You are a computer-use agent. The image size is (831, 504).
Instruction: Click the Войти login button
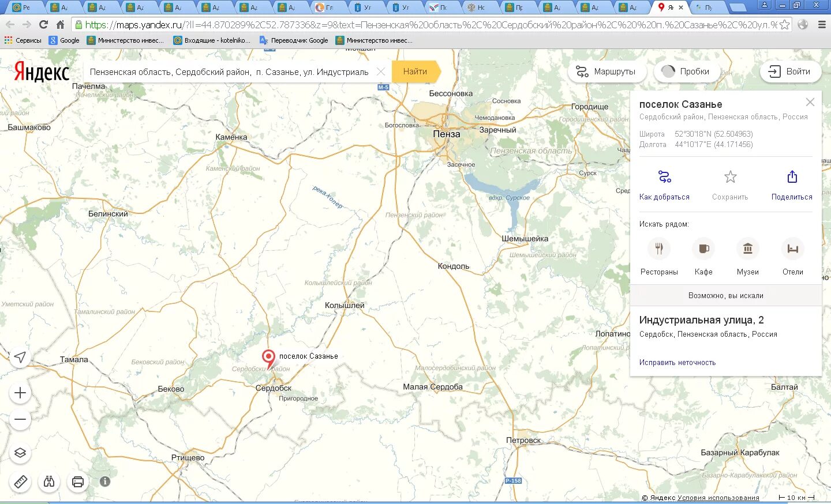pos(791,72)
